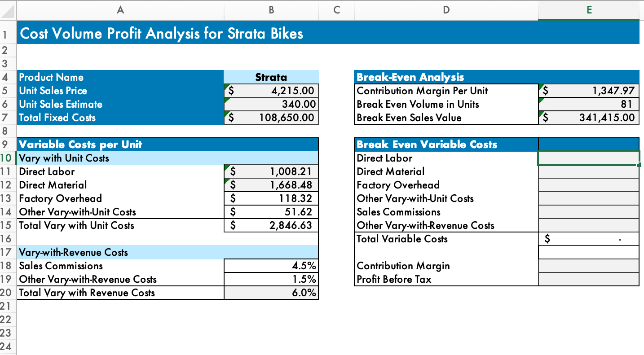Select the Vary with Unit Costs subheader
The width and height of the screenshot is (644, 355).
pos(168,158)
